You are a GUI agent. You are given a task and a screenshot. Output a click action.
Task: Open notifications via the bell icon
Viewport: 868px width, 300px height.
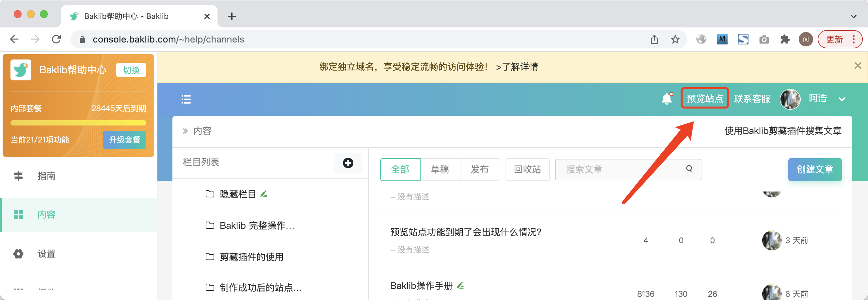coord(667,99)
